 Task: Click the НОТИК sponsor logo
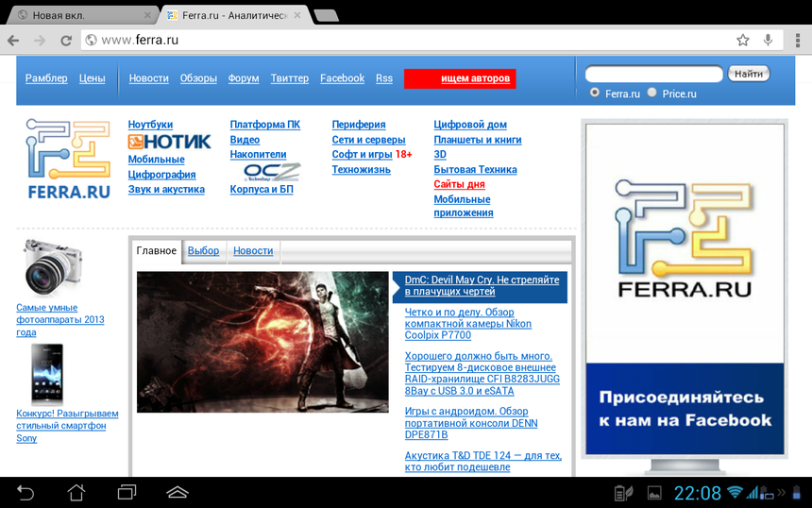pos(169,142)
